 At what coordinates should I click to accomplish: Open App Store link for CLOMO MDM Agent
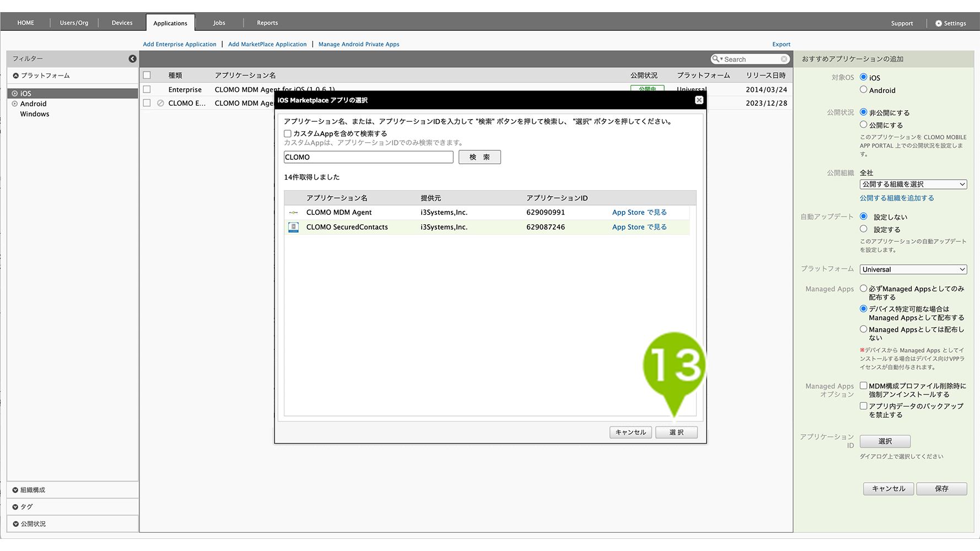point(639,213)
